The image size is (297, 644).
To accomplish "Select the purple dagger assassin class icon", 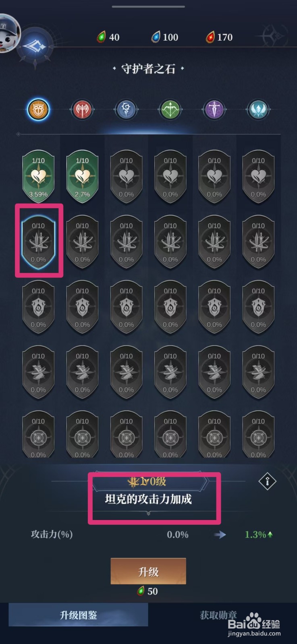I will pos(214,109).
